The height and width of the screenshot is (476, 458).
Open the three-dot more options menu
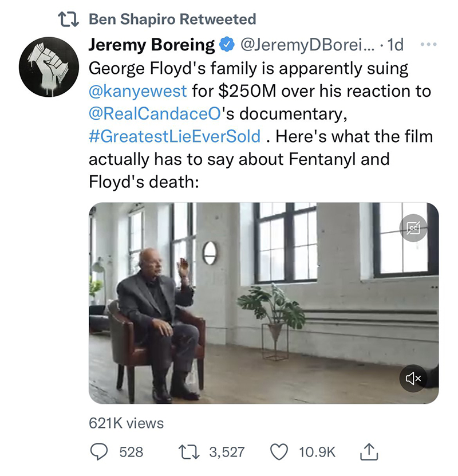pos(429,45)
